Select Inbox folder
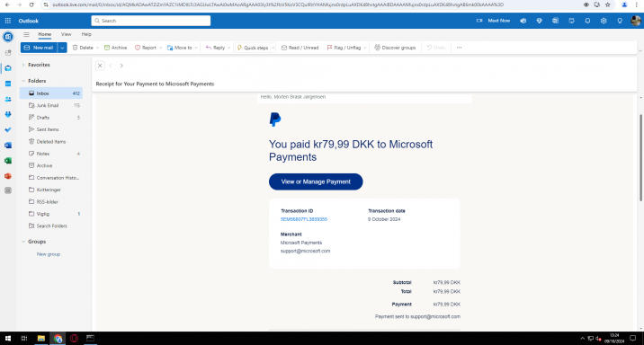This screenshot has height=345, width=644. 51,93
